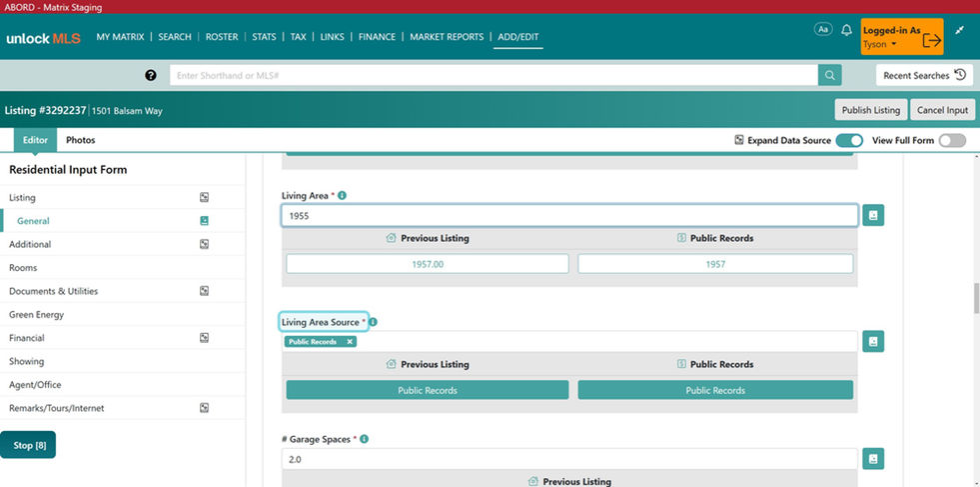980x487 pixels.
Task: Open STATS menu
Action: pyautogui.click(x=264, y=37)
